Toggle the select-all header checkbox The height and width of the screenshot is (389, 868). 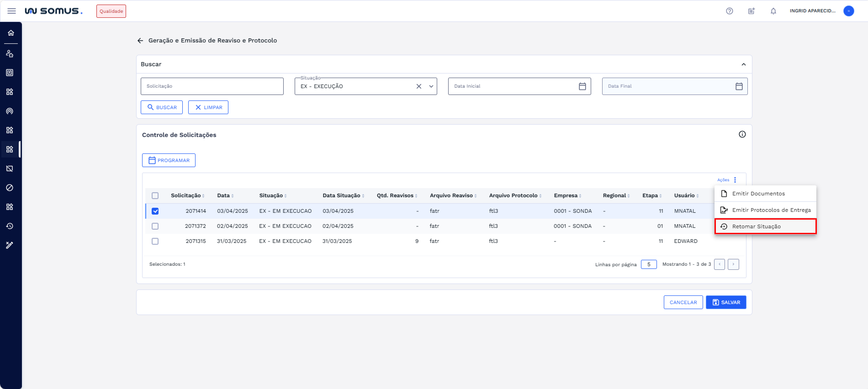pyautogui.click(x=155, y=195)
